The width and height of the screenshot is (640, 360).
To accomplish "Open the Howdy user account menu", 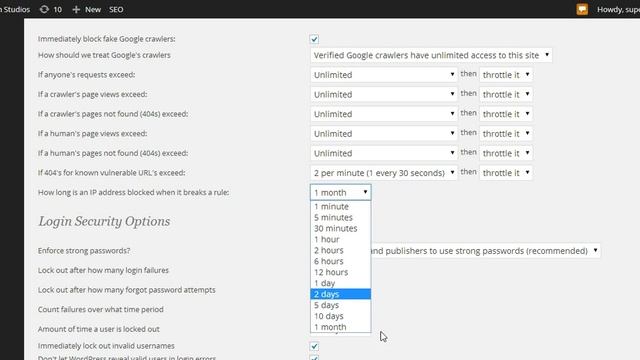I will pos(618,9).
